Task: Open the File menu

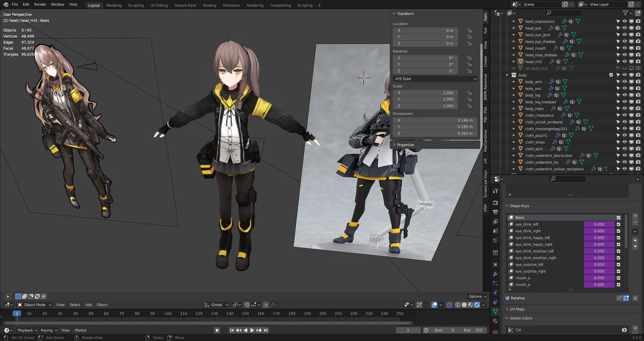Action: pos(15,4)
